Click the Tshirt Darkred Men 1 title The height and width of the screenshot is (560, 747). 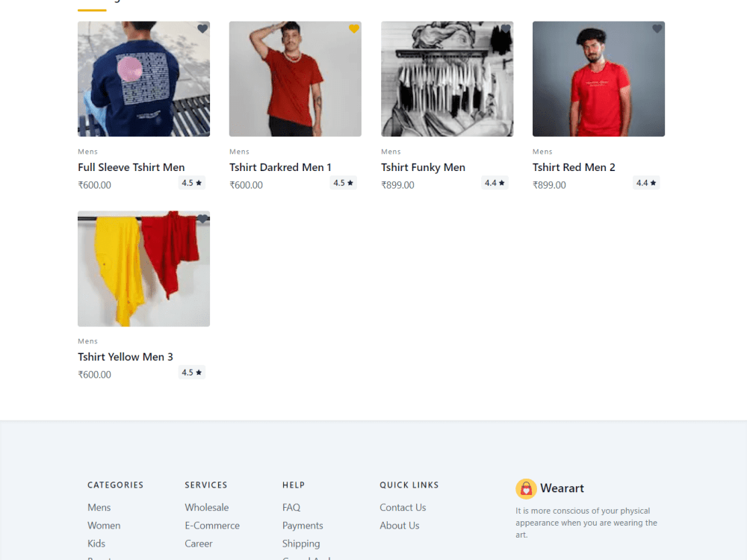click(280, 167)
